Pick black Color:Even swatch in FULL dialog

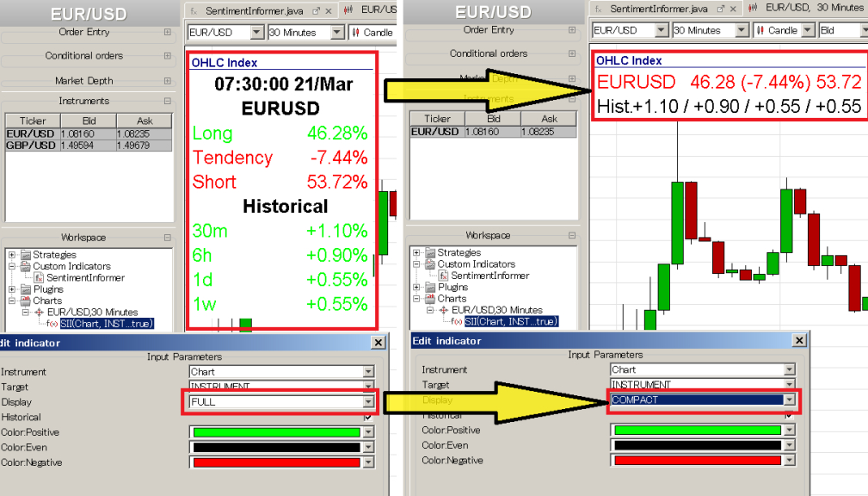tap(276, 447)
